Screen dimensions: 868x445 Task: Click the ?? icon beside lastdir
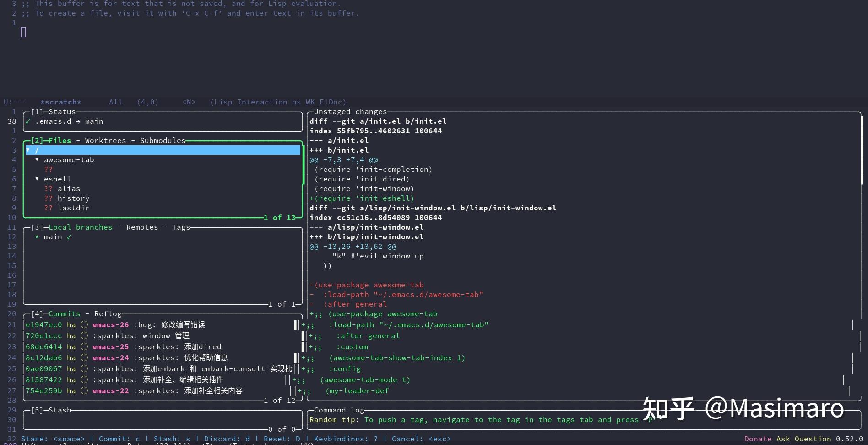point(49,208)
